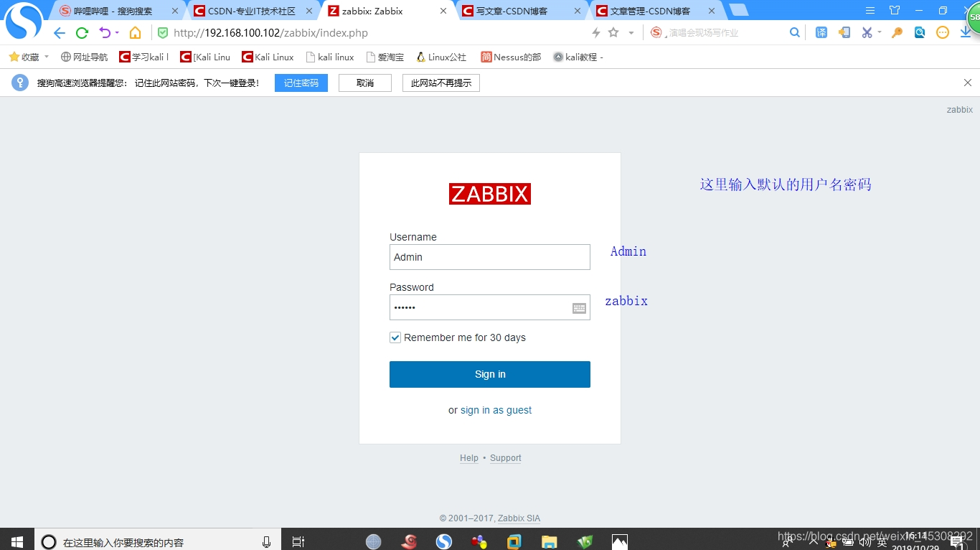Open Task View on the taskbar
The image size is (980, 550).
pos(298,542)
